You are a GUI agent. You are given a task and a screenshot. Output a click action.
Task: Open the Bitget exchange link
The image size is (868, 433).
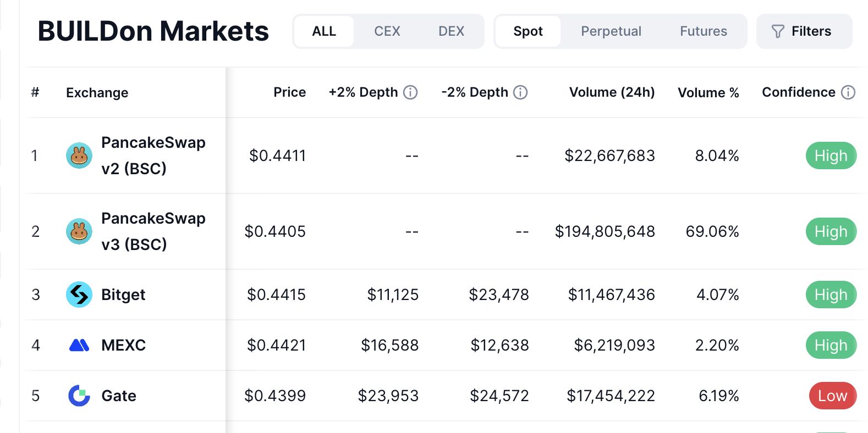123,295
